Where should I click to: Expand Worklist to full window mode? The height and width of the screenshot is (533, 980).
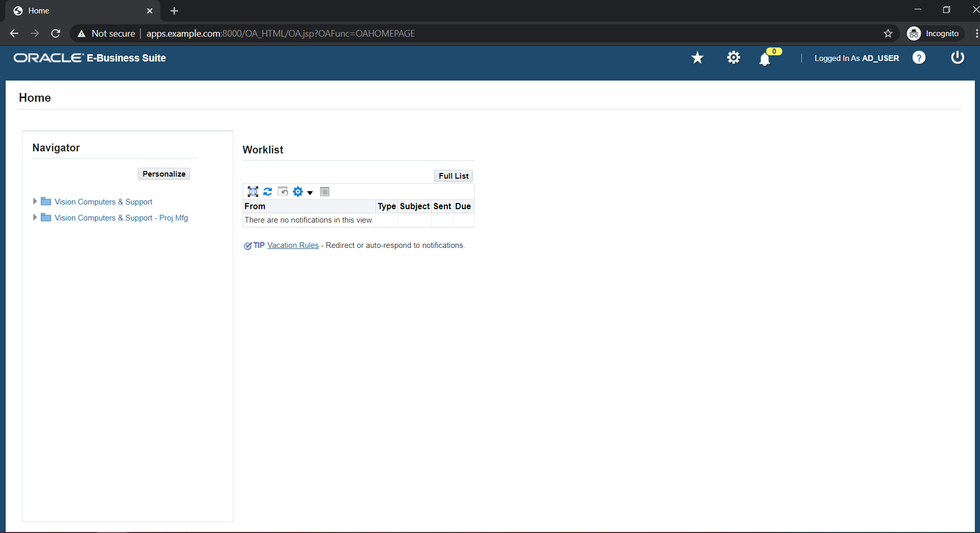(253, 191)
